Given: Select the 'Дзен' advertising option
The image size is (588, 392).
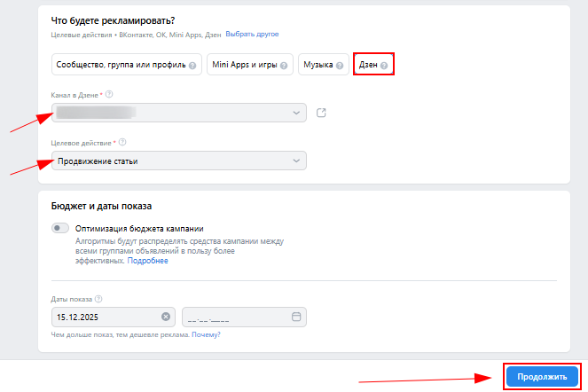Looking at the screenshot, I should pyautogui.click(x=372, y=65).
